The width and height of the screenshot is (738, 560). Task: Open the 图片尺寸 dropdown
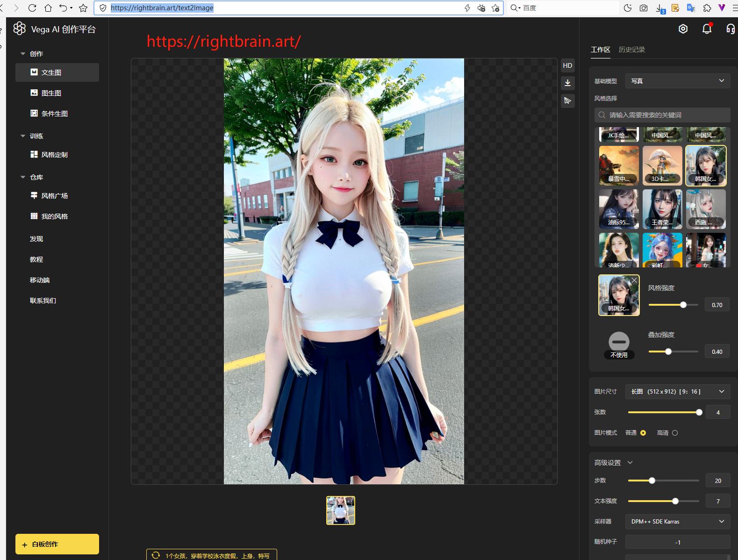677,391
